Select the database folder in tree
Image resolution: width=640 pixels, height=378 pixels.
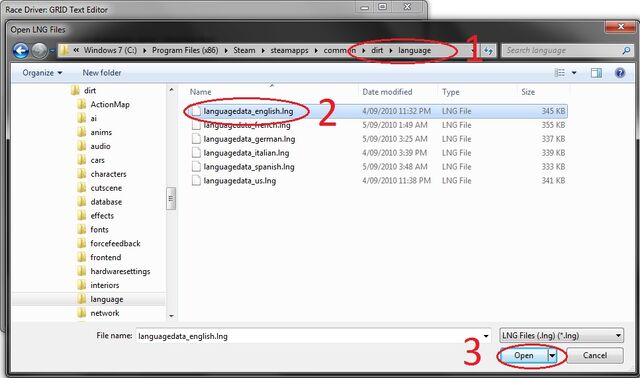pos(106,202)
